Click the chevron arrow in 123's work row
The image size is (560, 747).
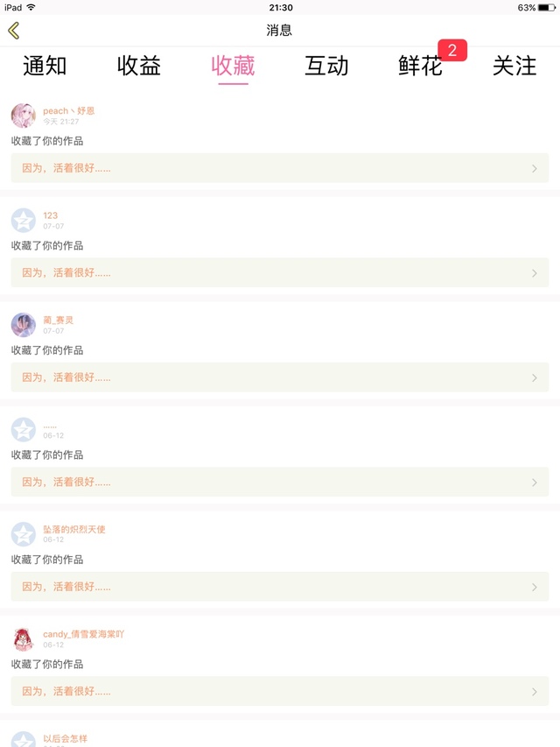(535, 273)
